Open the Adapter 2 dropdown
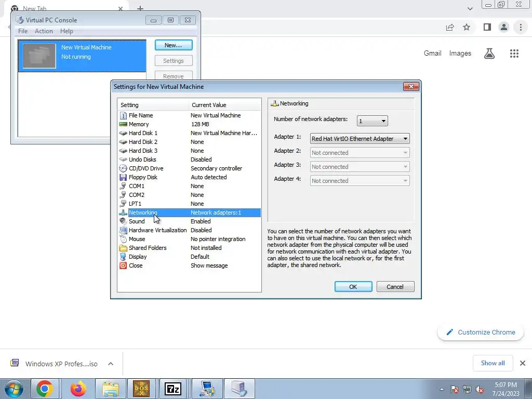The height and width of the screenshot is (399, 532). pos(360,153)
